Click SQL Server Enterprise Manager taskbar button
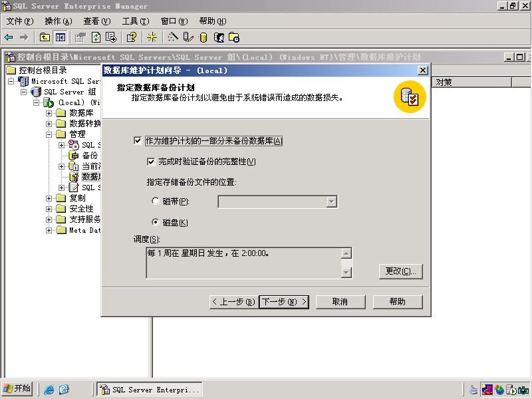Image resolution: width=532 pixels, height=399 pixels. pyautogui.click(x=149, y=390)
